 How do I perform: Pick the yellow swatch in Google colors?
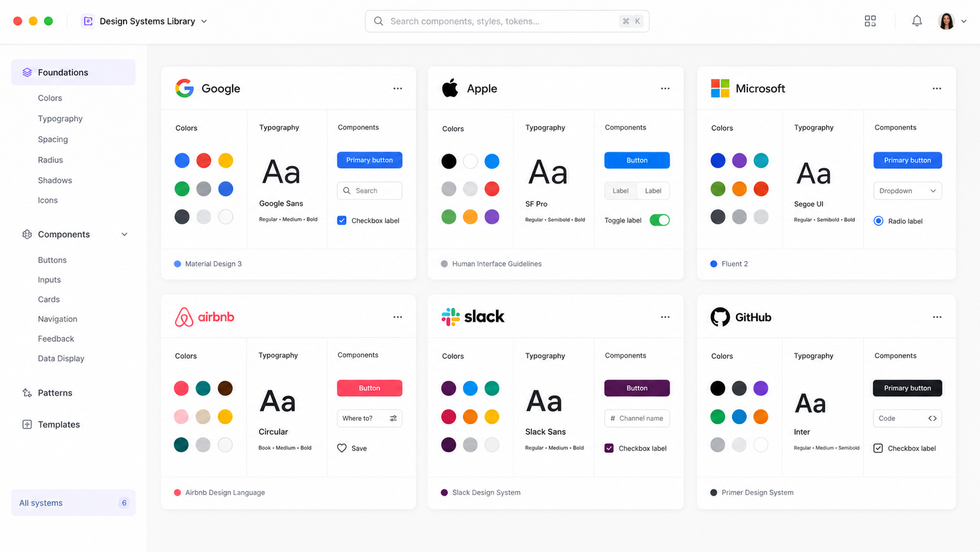click(226, 160)
